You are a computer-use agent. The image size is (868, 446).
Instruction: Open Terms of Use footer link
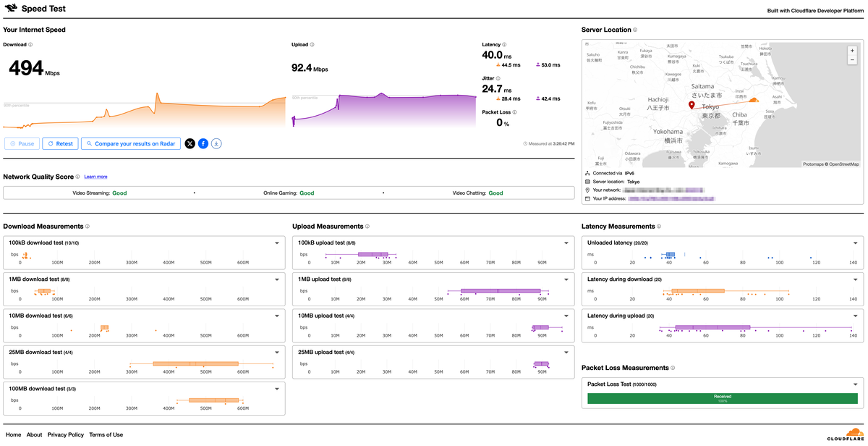(106, 435)
